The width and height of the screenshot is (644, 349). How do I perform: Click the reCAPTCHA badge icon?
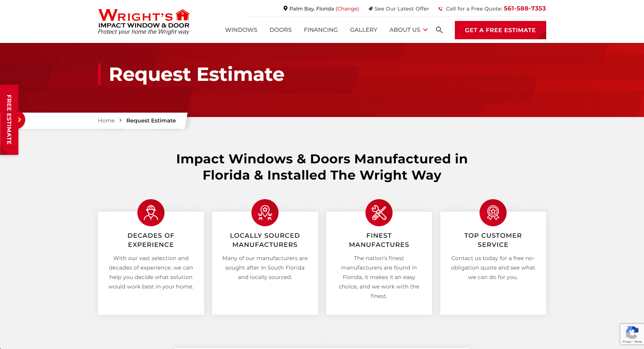point(632,332)
